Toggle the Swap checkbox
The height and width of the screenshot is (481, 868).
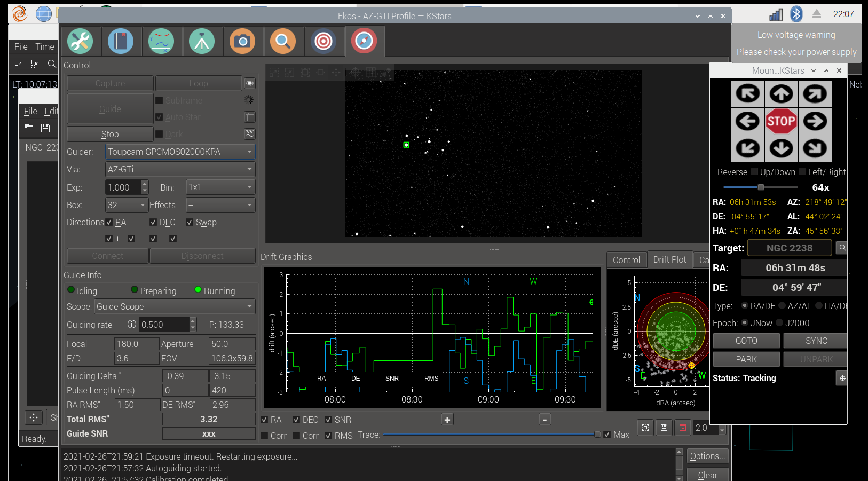(190, 223)
